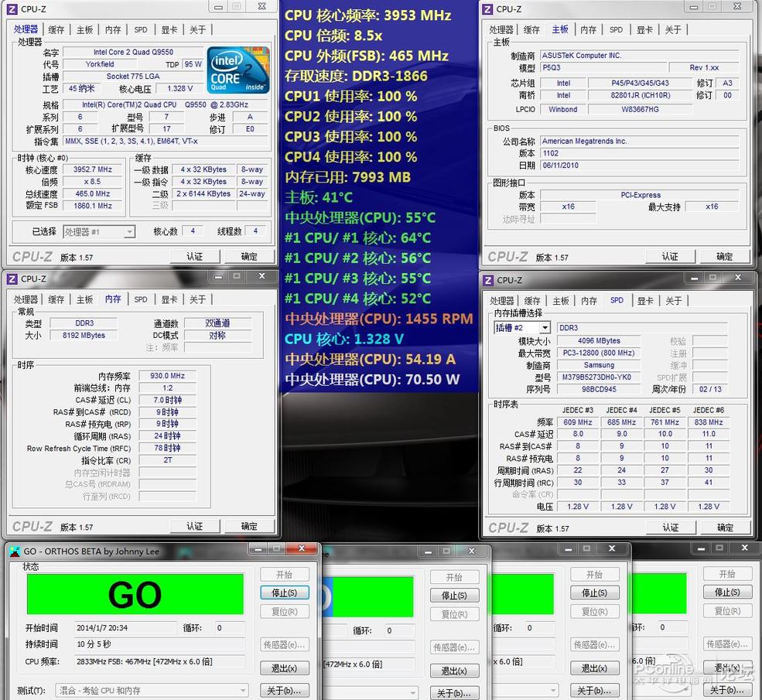This screenshot has width=762, height=700.
Task: Click the ORTHOS app icon in its title bar
Action: tap(15, 551)
